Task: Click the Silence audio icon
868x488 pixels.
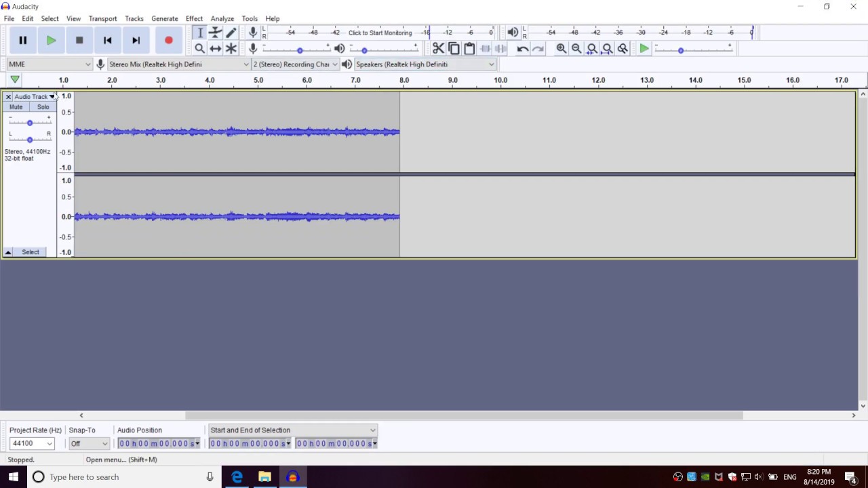Action: (x=500, y=48)
